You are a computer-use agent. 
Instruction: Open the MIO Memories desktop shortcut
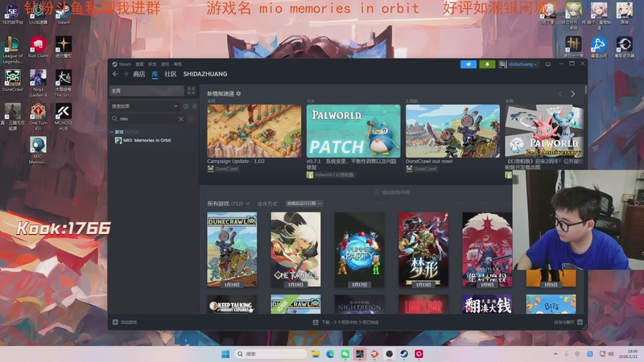tap(38, 150)
